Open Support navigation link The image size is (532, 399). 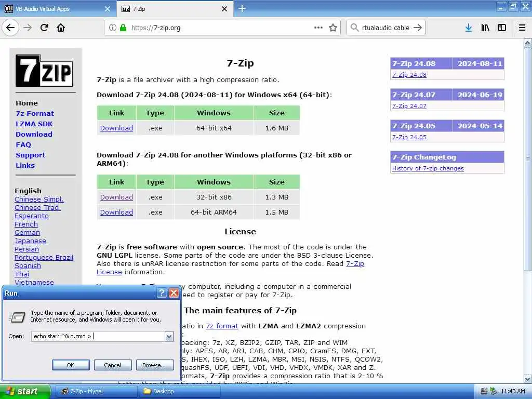tap(30, 155)
